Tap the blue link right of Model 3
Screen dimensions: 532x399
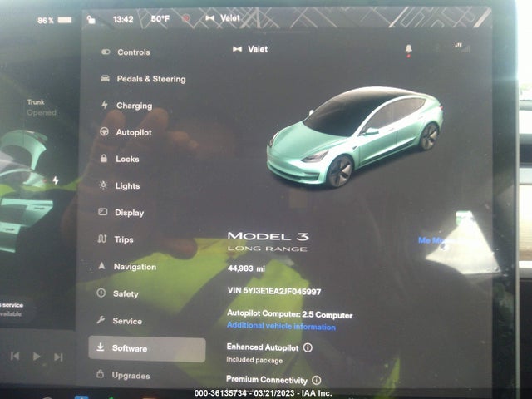431,240
